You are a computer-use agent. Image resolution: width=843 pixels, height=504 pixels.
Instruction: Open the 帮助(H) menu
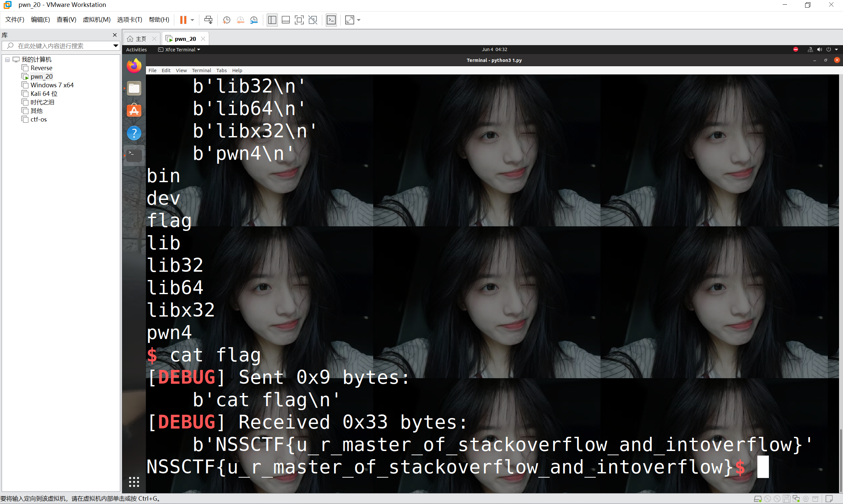(x=159, y=19)
